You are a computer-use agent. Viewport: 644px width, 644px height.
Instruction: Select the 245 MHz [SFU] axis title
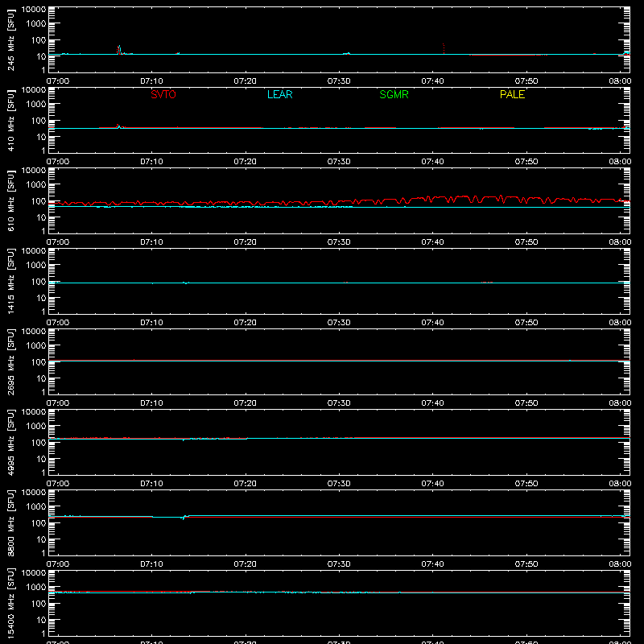(x=10, y=40)
